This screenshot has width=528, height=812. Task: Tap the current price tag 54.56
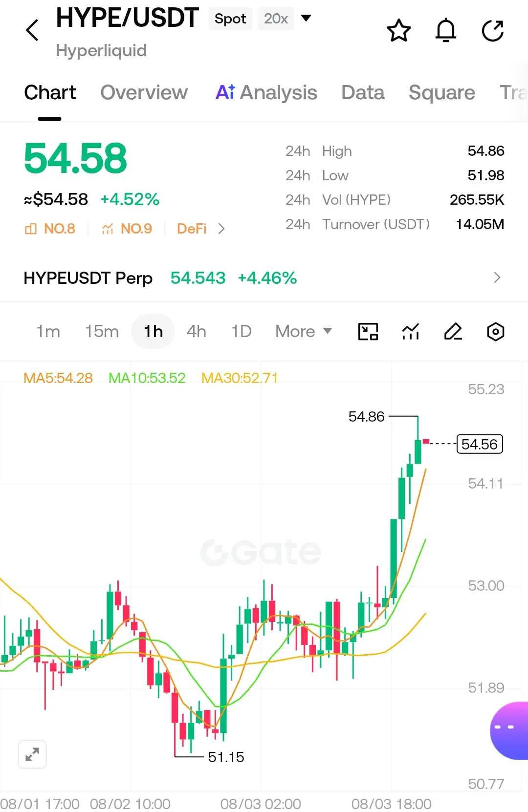(480, 444)
